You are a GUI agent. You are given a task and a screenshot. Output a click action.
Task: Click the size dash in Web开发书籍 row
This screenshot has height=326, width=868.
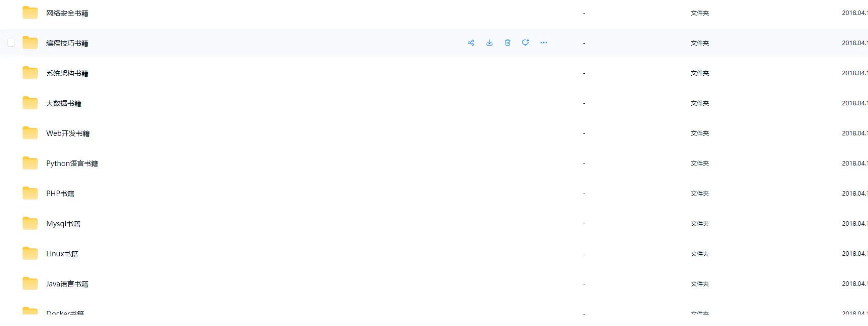pyautogui.click(x=584, y=133)
